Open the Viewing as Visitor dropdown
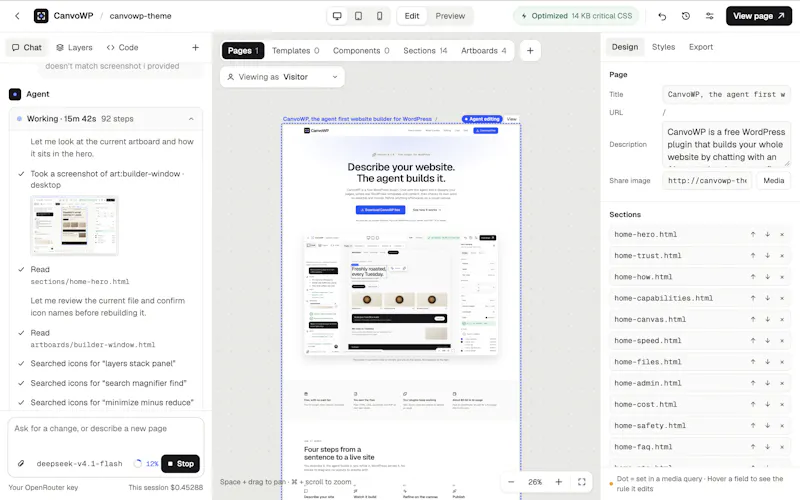The image size is (800, 500). [x=283, y=77]
